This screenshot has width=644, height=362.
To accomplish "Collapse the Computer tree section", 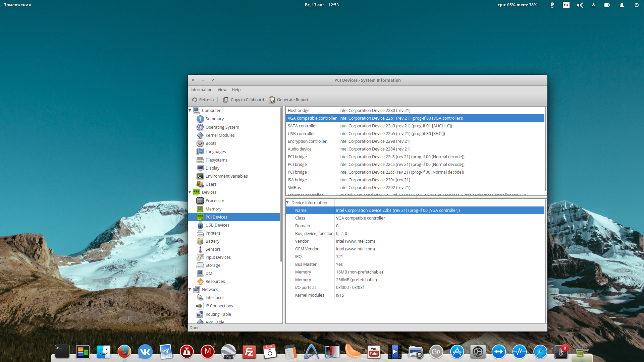I will [190, 111].
